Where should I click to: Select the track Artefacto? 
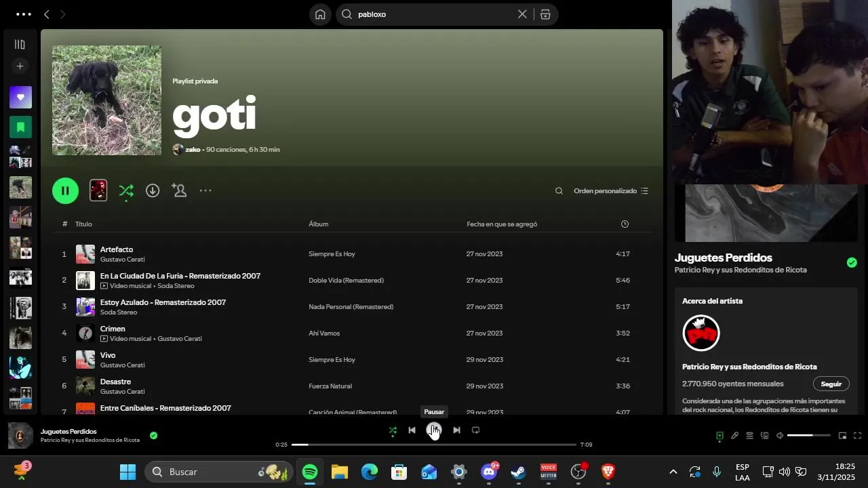[x=117, y=249]
